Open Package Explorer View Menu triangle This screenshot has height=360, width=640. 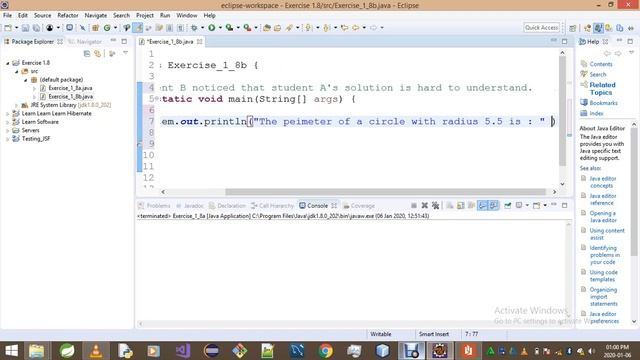click(125, 53)
